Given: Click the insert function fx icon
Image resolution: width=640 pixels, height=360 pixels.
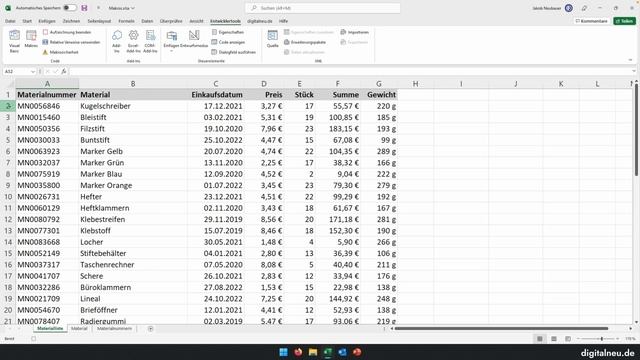Looking at the screenshot, I should 64,71.
